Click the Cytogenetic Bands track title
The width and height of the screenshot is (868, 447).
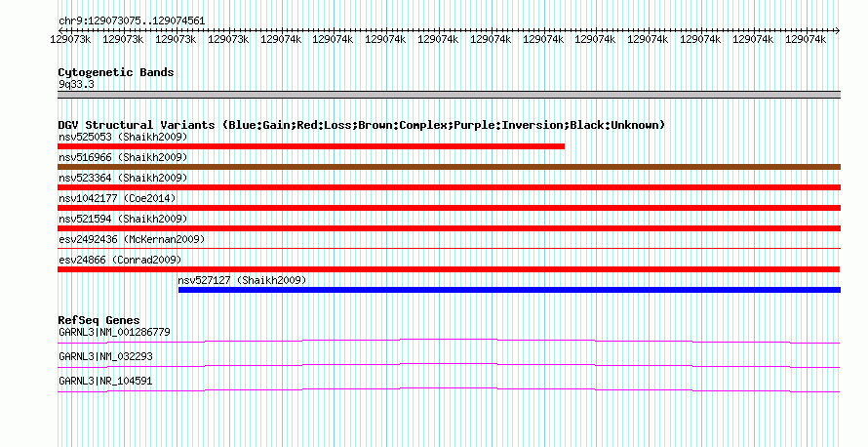point(116,72)
